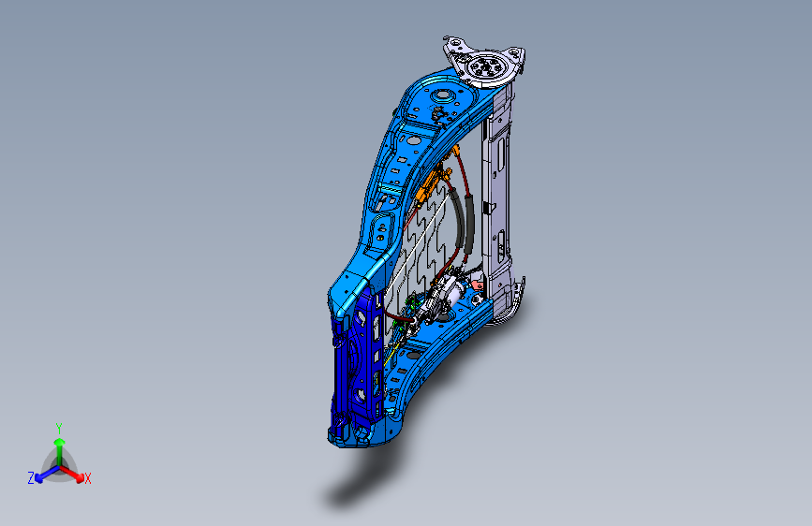Select the dark blue side panel of the seat frame
This screenshot has height=526, width=812.
[358, 365]
